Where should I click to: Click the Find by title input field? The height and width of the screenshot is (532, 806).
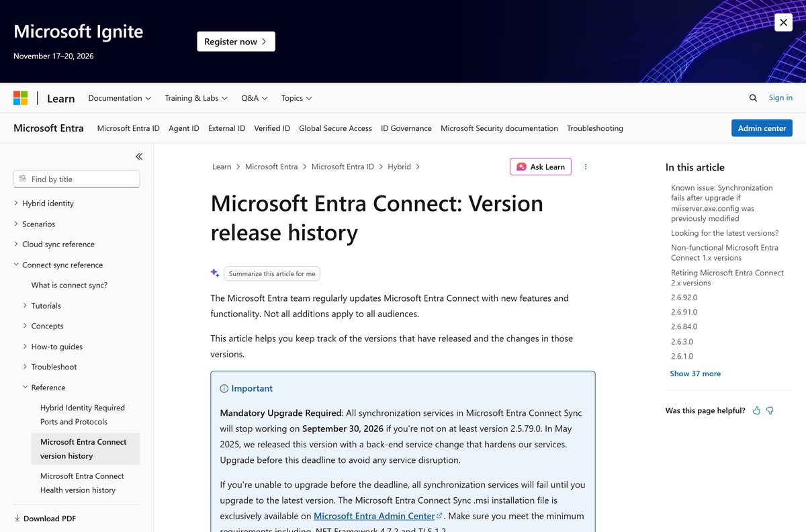tap(77, 179)
